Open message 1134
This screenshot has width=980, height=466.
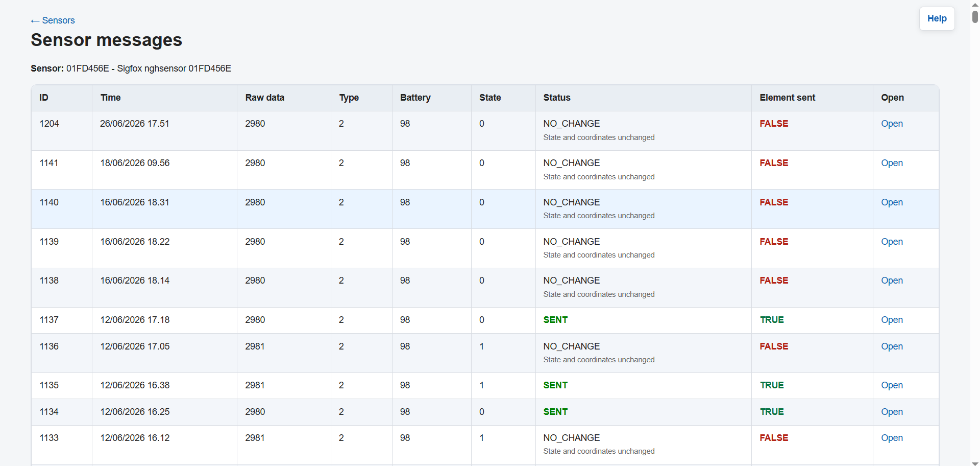892,412
